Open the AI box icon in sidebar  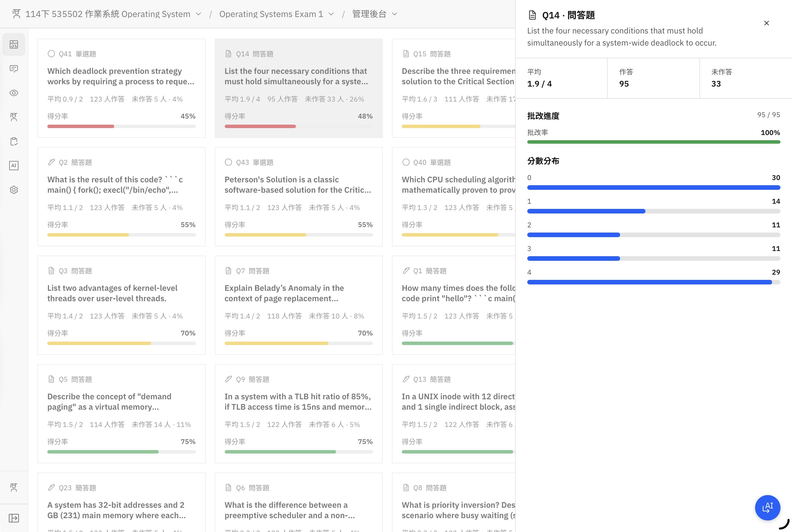coord(14,166)
